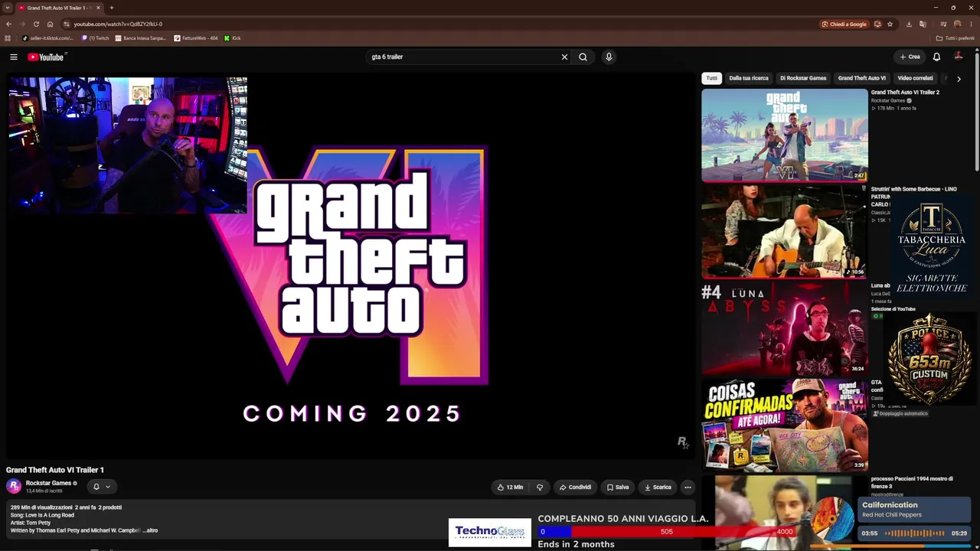This screenshot has width=980, height=551.
Task: Open the Luna Abyss #4 video thumbnail
Action: pyautogui.click(x=785, y=328)
